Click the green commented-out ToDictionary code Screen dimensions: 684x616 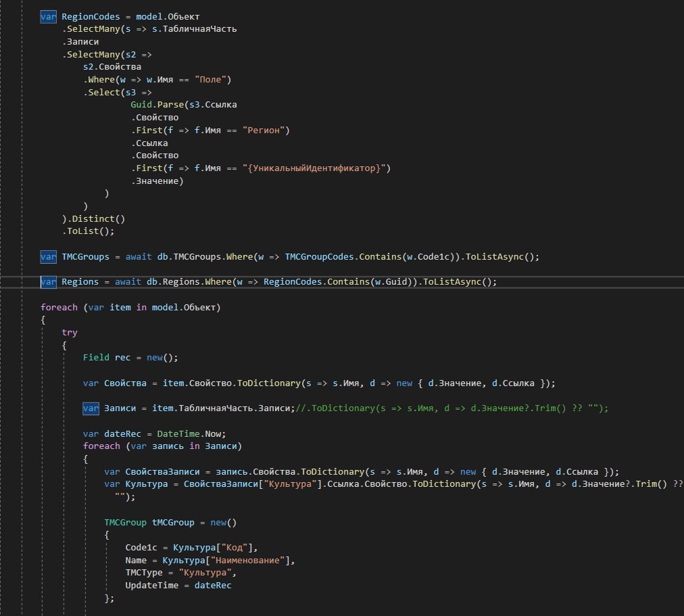[452, 408]
